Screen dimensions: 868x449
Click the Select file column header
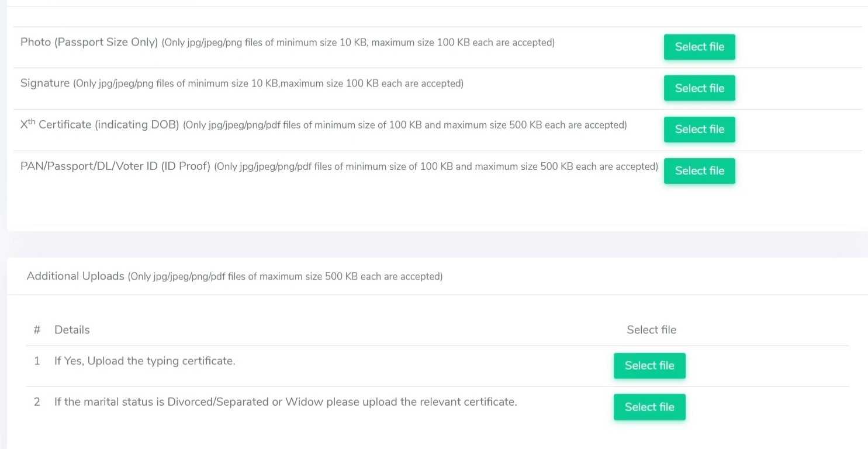click(x=651, y=330)
